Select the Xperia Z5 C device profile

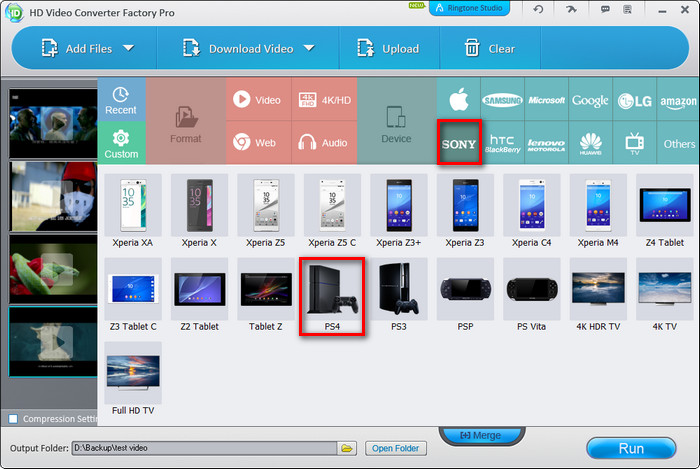332,211
